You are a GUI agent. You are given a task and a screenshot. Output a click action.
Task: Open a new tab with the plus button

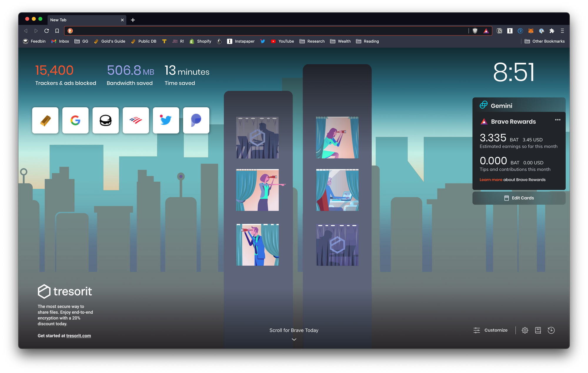(133, 20)
